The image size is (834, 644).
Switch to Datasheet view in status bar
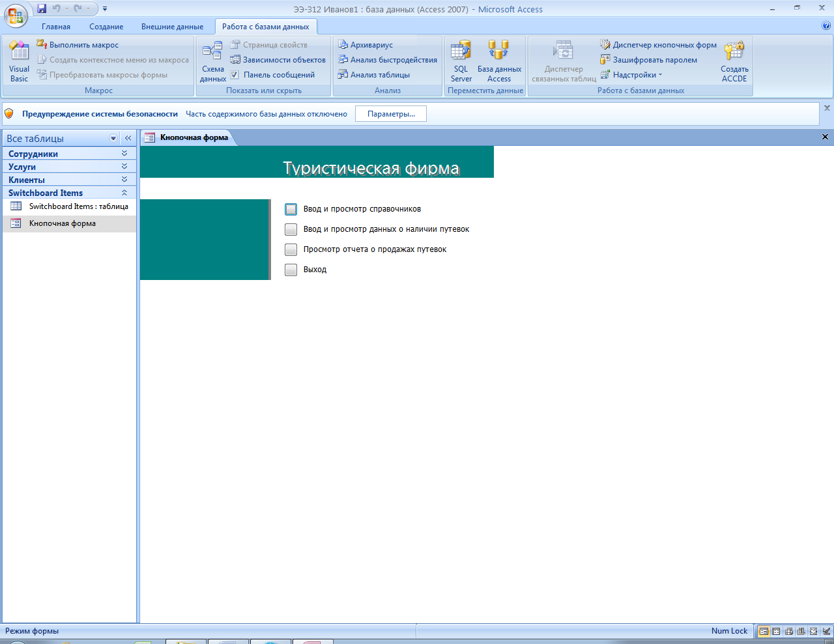776,631
